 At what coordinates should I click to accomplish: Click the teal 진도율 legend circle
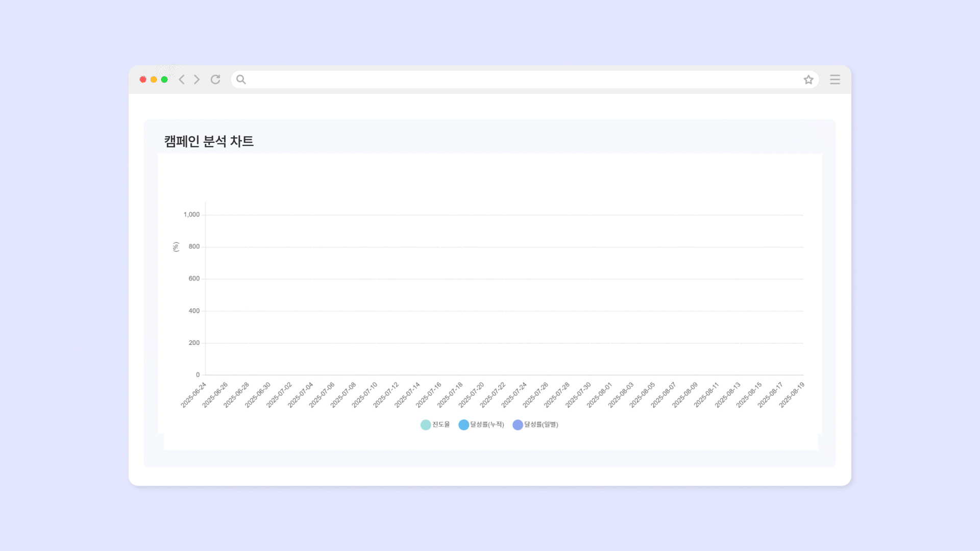pyautogui.click(x=426, y=425)
